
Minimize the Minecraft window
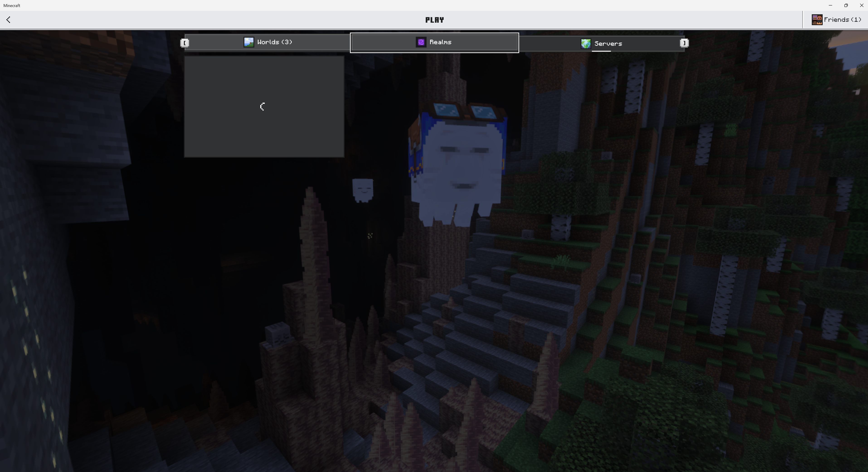830,5
